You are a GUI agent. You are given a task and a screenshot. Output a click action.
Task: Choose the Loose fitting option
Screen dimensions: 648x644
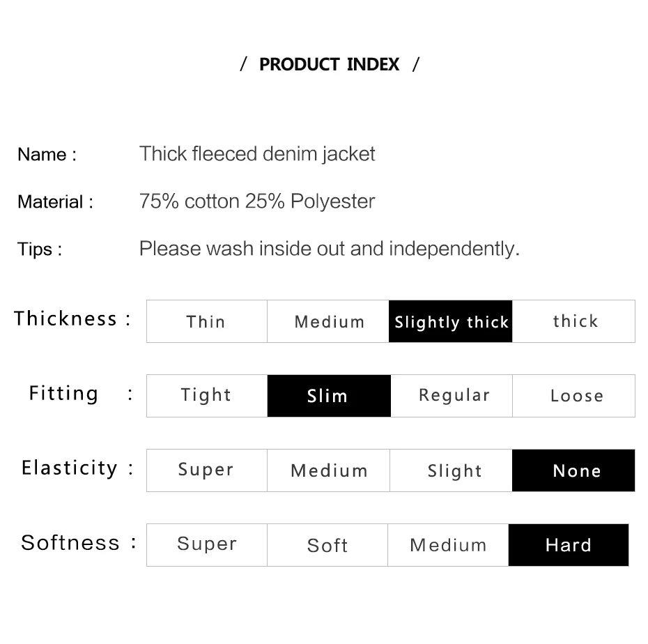click(x=573, y=396)
